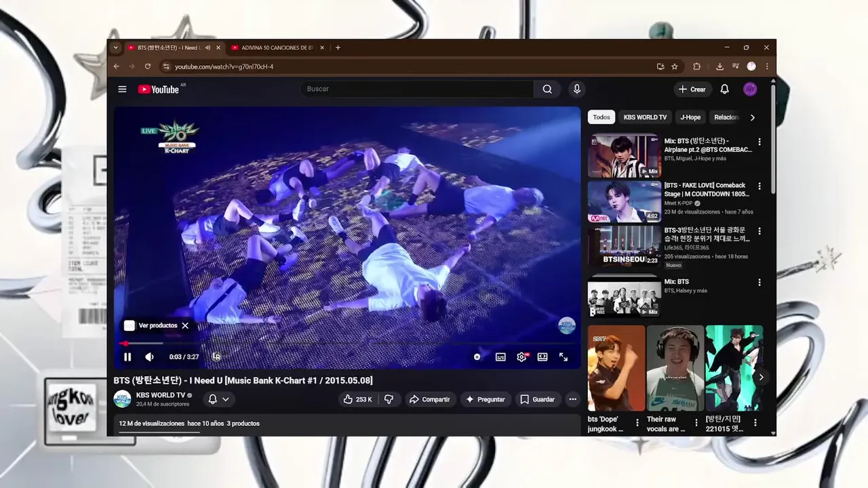Open the browser profile avatar
Screen dimensions: 868x488
pyautogui.click(x=751, y=66)
